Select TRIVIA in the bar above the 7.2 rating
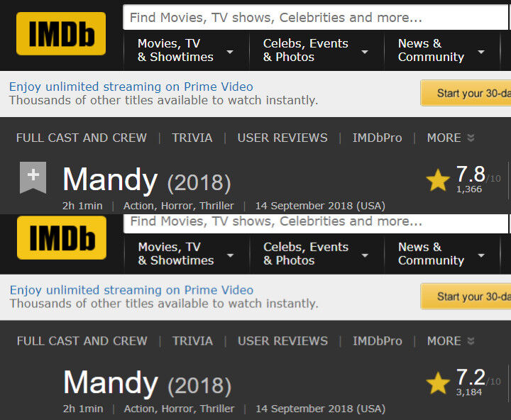This screenshot has height=420, width=511. coord(192,341)
